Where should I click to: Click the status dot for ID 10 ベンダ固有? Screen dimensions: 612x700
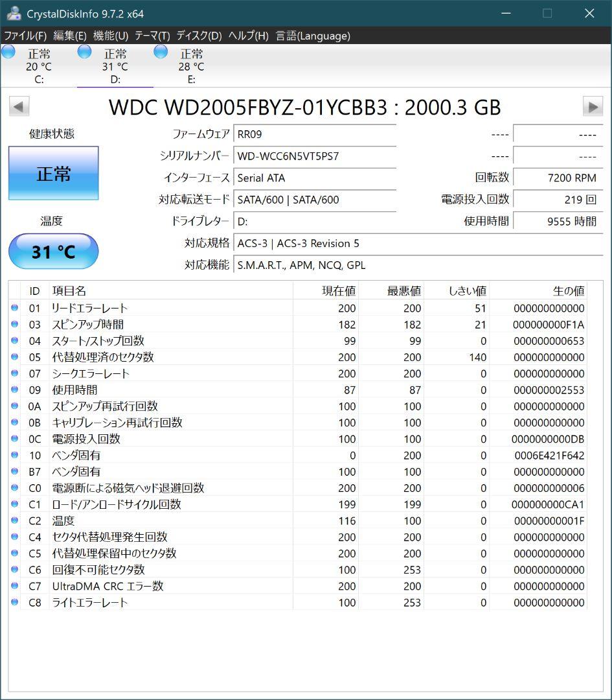(14, 455)
